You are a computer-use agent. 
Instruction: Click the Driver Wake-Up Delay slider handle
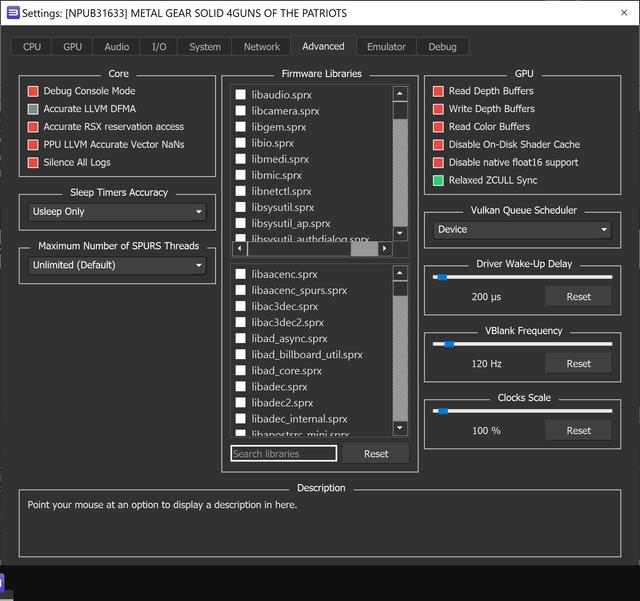[x=442, y=277]
